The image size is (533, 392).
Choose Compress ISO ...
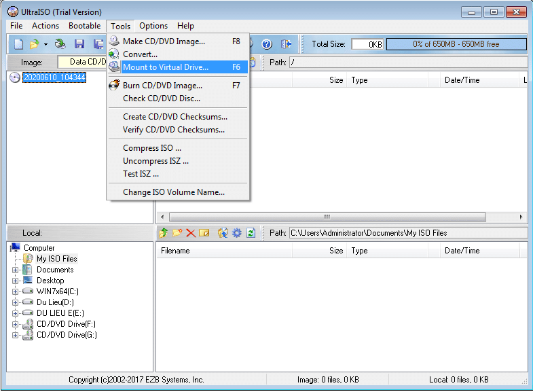click(x=178, y=148)
